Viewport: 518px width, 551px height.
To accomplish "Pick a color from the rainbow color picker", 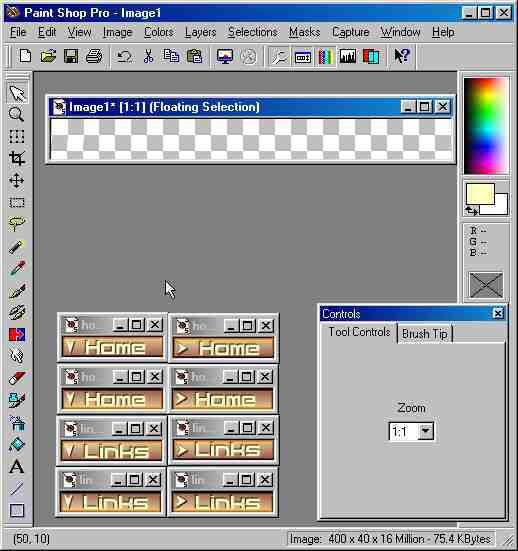I will [486, 126].
